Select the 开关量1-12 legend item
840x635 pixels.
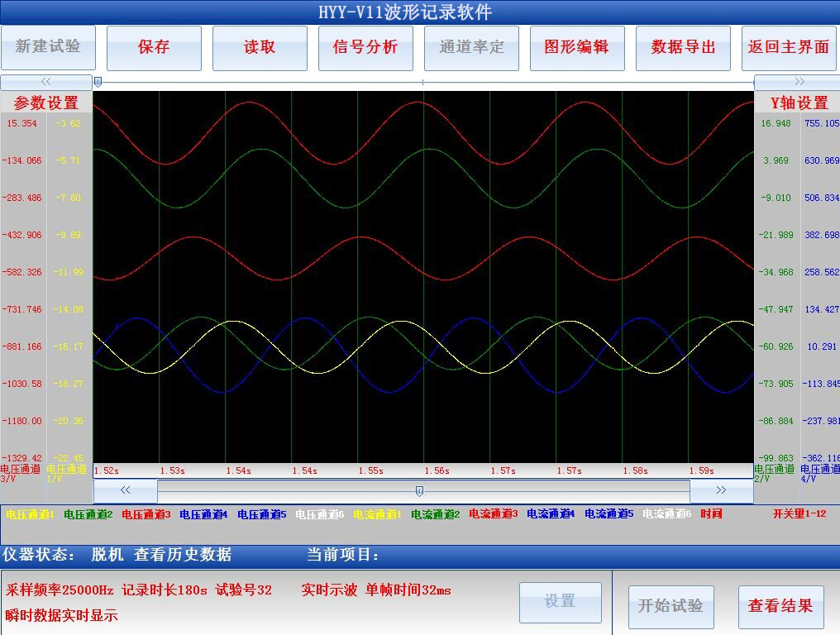coord(799,514)
